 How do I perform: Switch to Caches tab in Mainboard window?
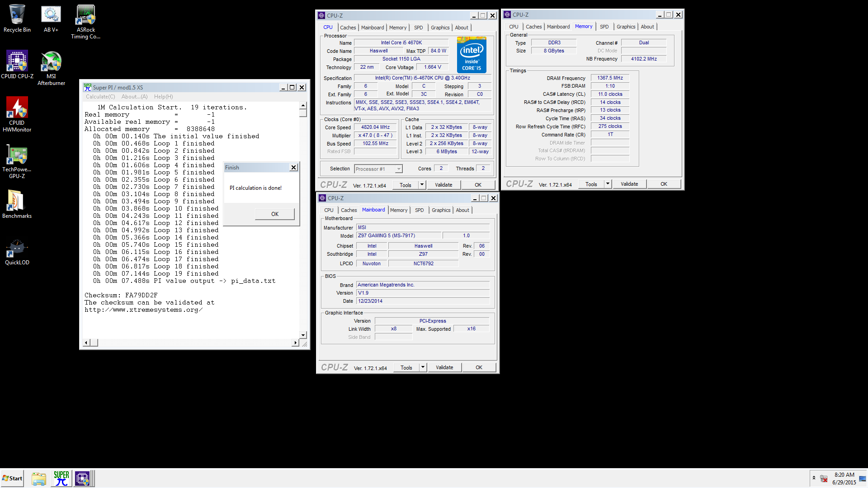click(349, 210)
